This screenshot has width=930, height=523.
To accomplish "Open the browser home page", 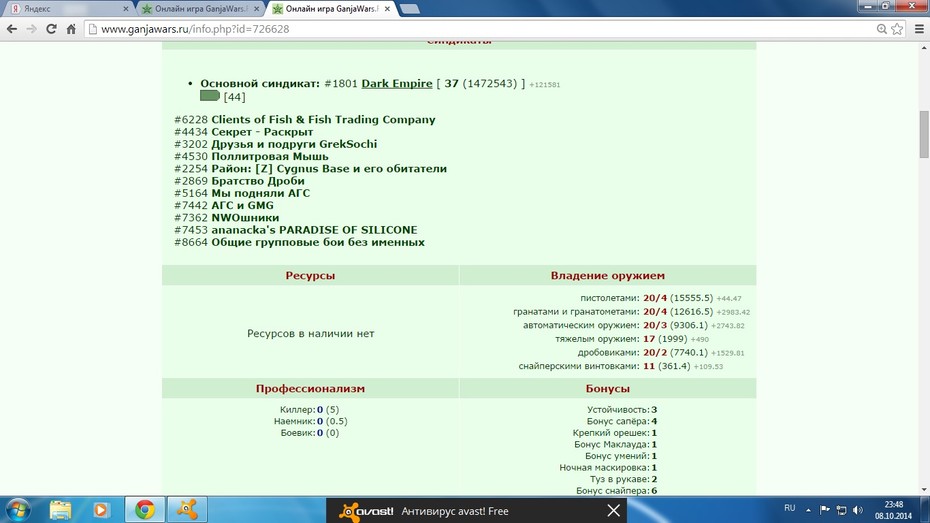I will 71,29.
